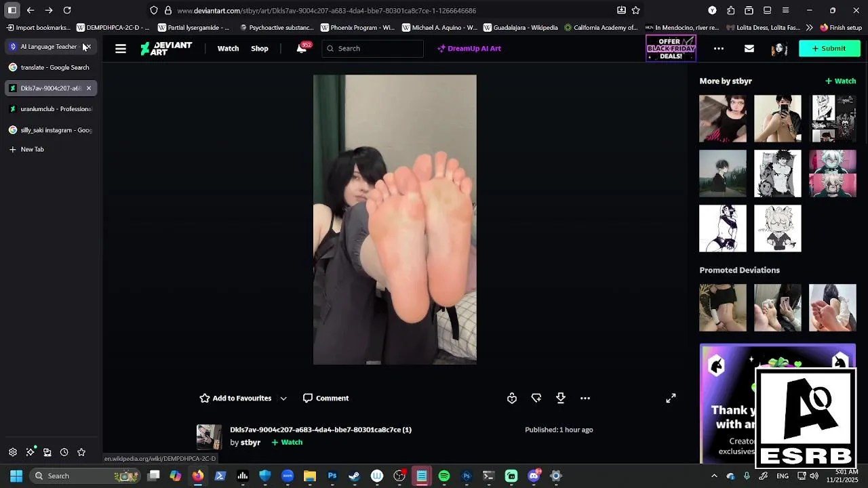Screen dimensions: 868x488
Task: Click the ENG language indicator
Action: [783, 476]
